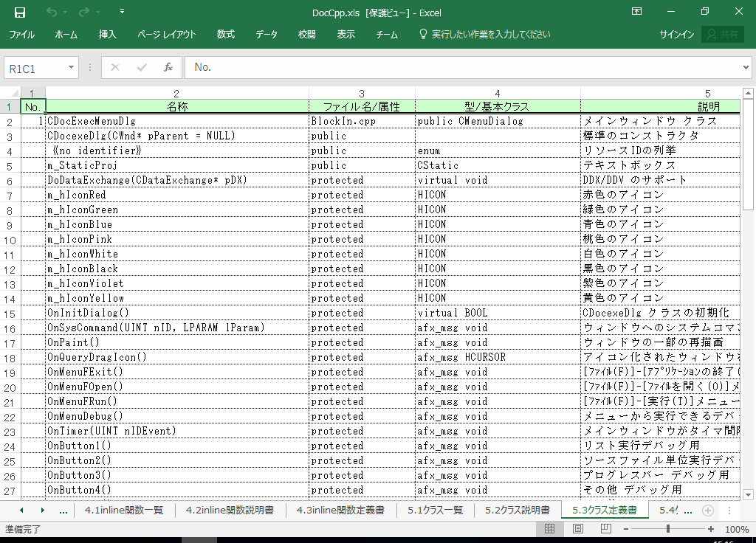Open Ribbon Display Options button
Image resolution: width=756 pixels, height=543 pixels.
pos(636,12)
